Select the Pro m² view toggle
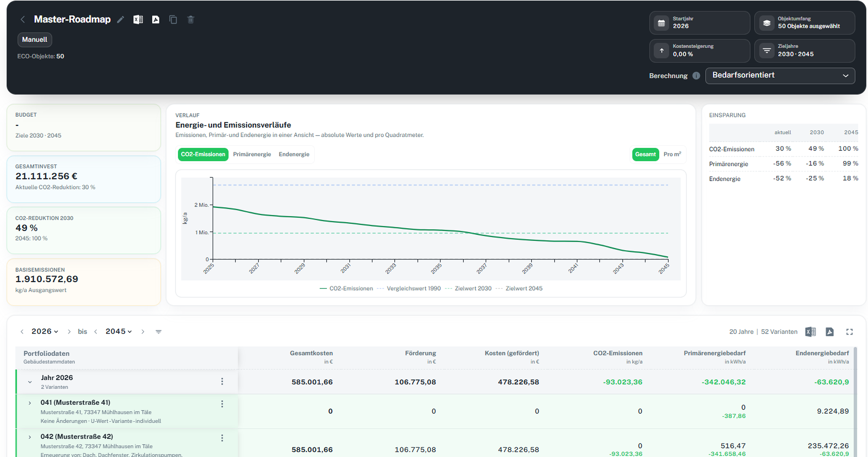The height and width of the screenshot is (457, 868). pos(672,155)
